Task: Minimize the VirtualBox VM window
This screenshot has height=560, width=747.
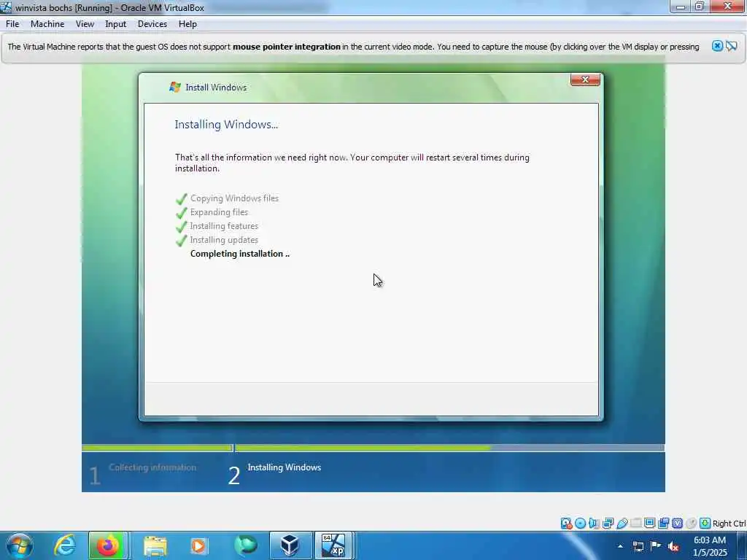Action: (681, 7)
